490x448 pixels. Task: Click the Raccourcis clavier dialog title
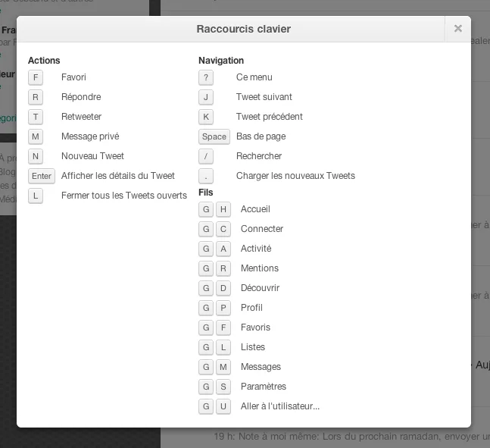click(x=243, y=29)
